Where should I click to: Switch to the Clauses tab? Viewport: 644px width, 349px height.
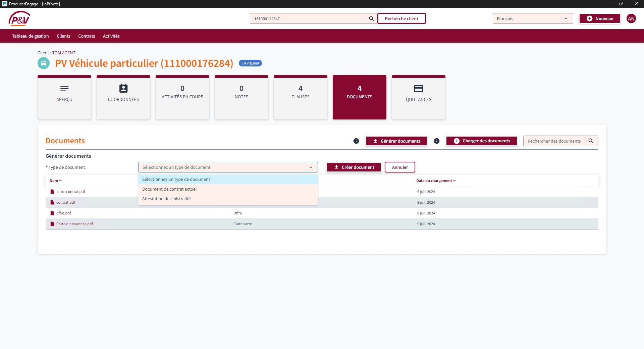coord(301,97)
